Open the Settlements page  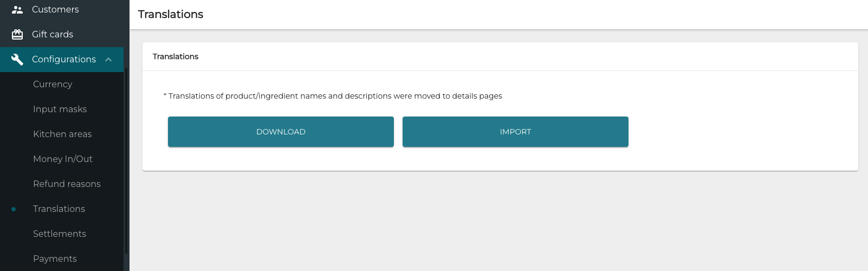60,234
